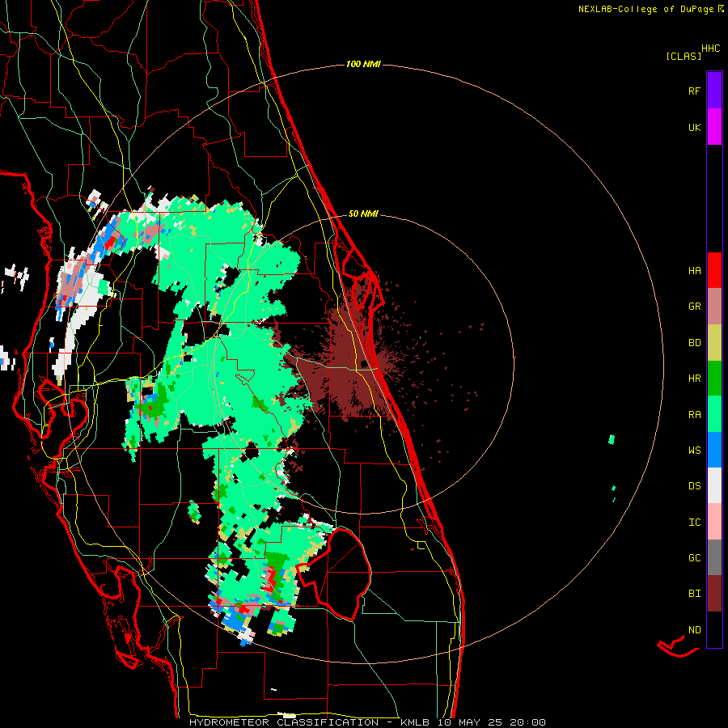Screen dimensions: 728x728
Task: Click the ND legend label
Action: tap(694, 630)
